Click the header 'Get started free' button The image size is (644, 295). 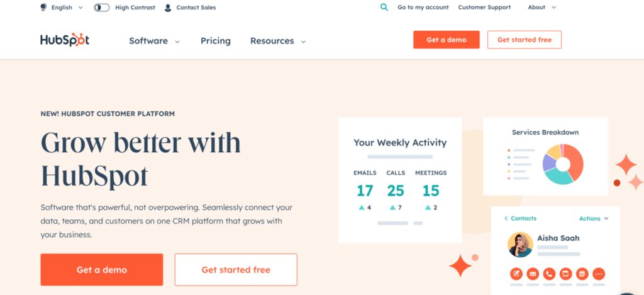pyautogui.click(x=524, y=40)
